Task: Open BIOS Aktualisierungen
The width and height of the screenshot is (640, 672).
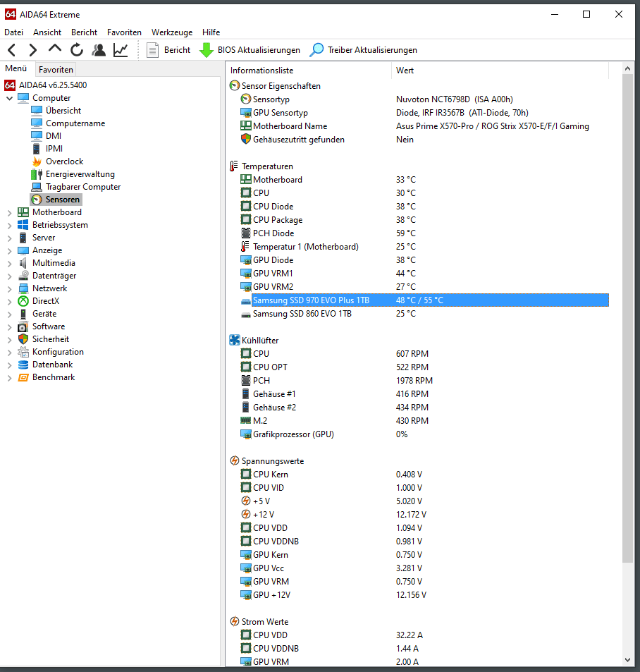Action: [250, 50]
